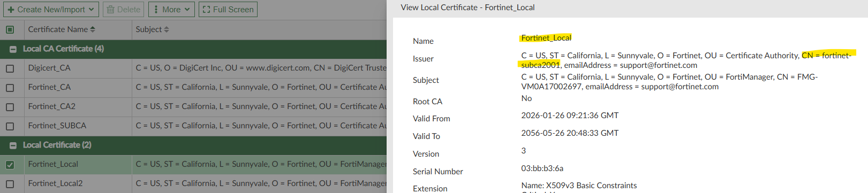This screenshot has width=868, height=193.
Task: Select the Fortinet_CA certificate name
Action: (49, 87)
